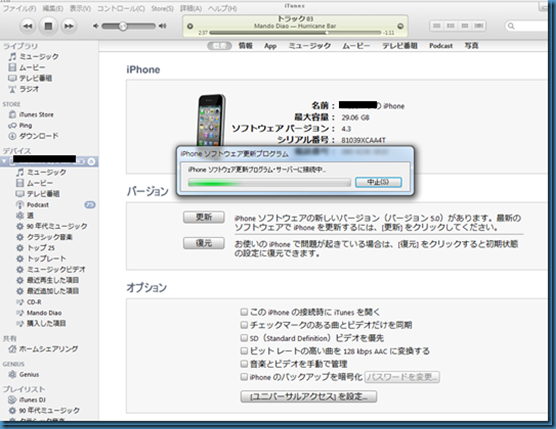
Task: Switch to the 写真 tab
Action: [x=471, y=45]
